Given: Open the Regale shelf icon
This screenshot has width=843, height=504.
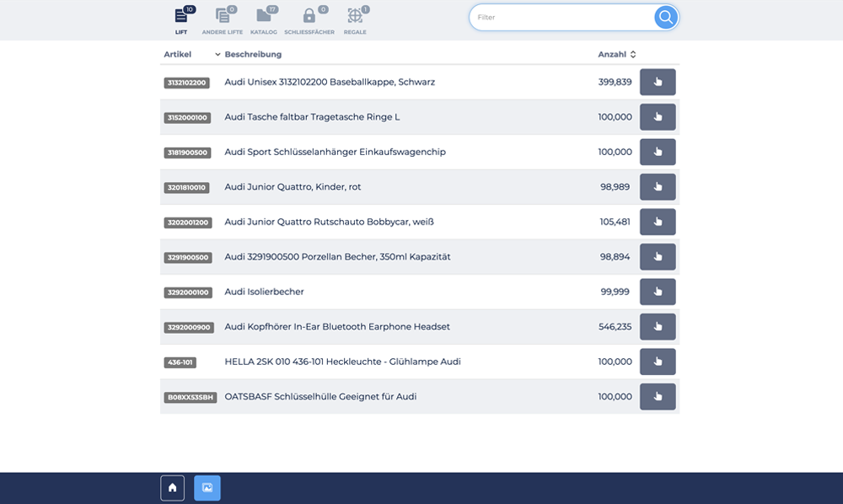Looking at the screenshot, I should pyautogui.click(x=355, y=20).
